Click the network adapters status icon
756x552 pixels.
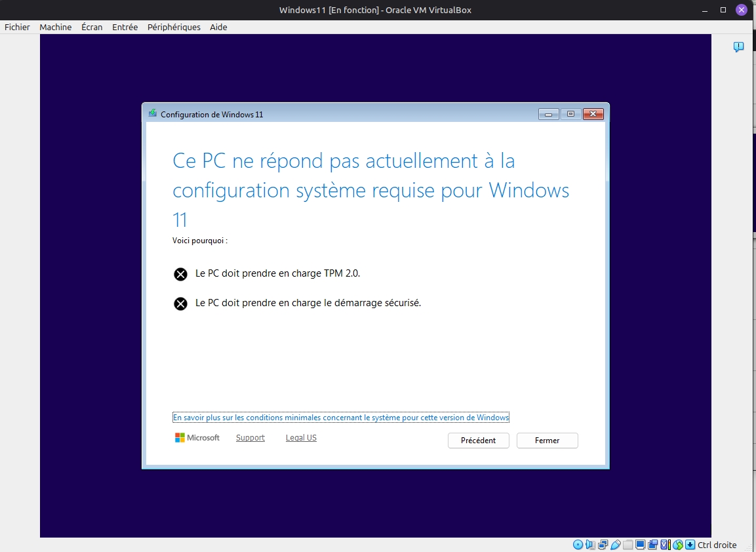[x=603, y=545]
